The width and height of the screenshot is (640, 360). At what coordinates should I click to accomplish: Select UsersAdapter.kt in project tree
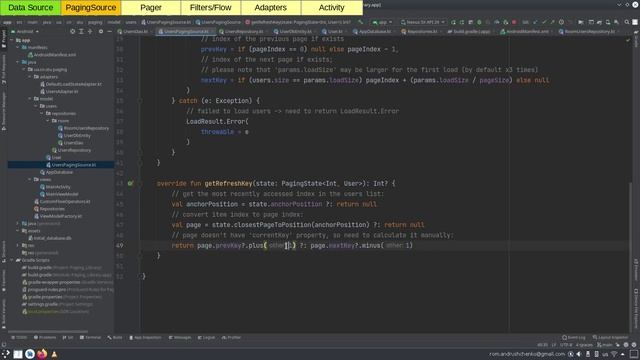[62, 91]
